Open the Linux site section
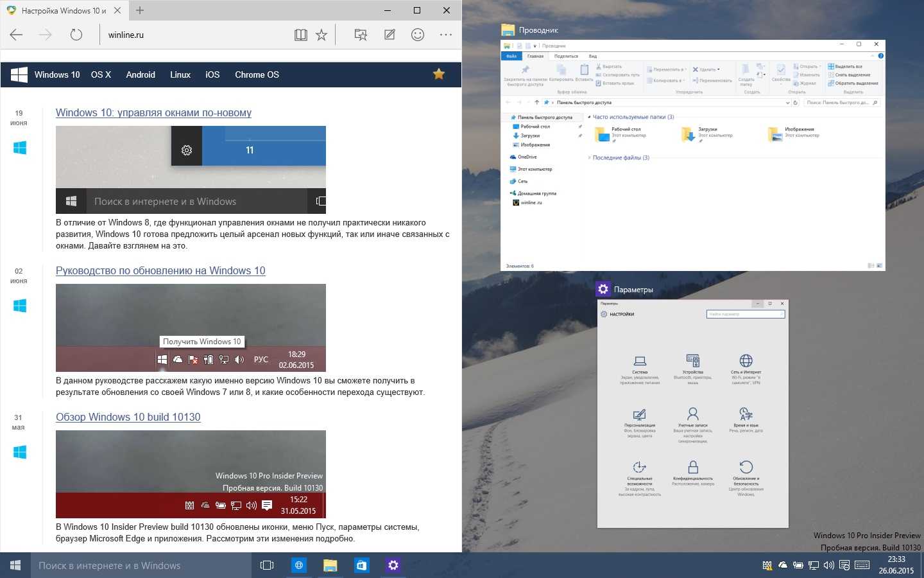 tap(180, 74)
